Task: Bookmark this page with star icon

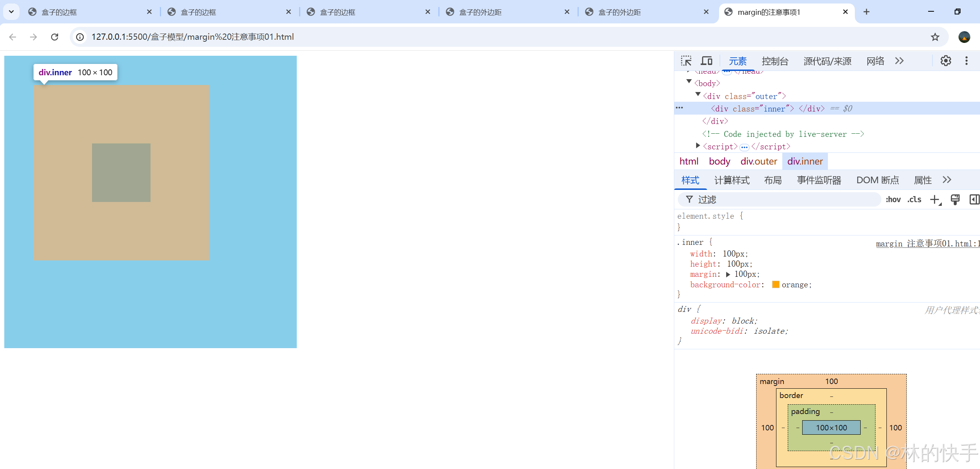Action: click(935, 37)
